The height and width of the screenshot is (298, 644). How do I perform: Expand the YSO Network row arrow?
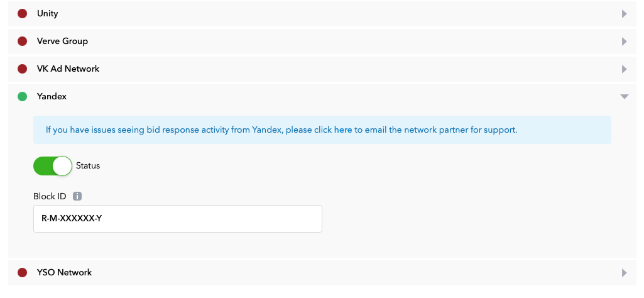pyautogui.click(x=625, y=272)
